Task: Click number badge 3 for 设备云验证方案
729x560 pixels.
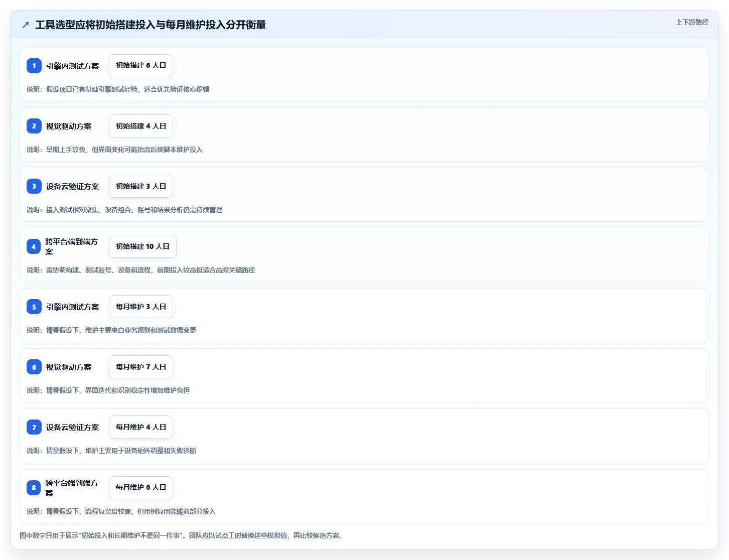Action: click(x=34, y=186)
